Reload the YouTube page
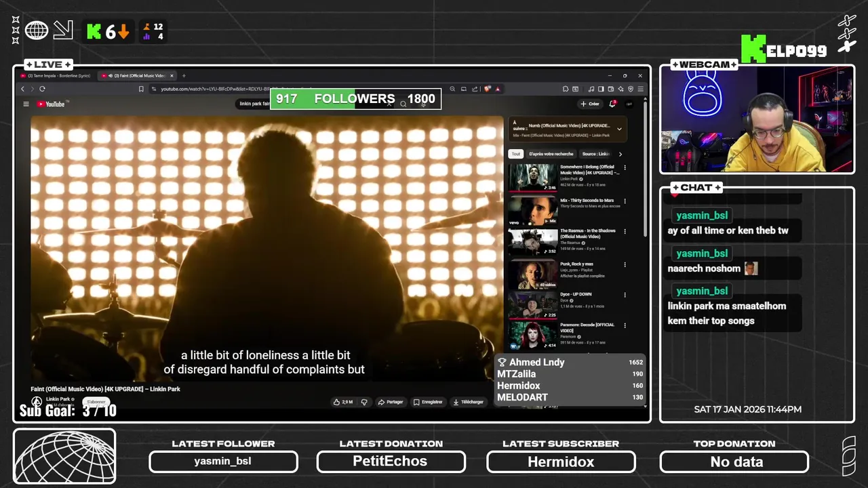 click(x=42, y=89)
